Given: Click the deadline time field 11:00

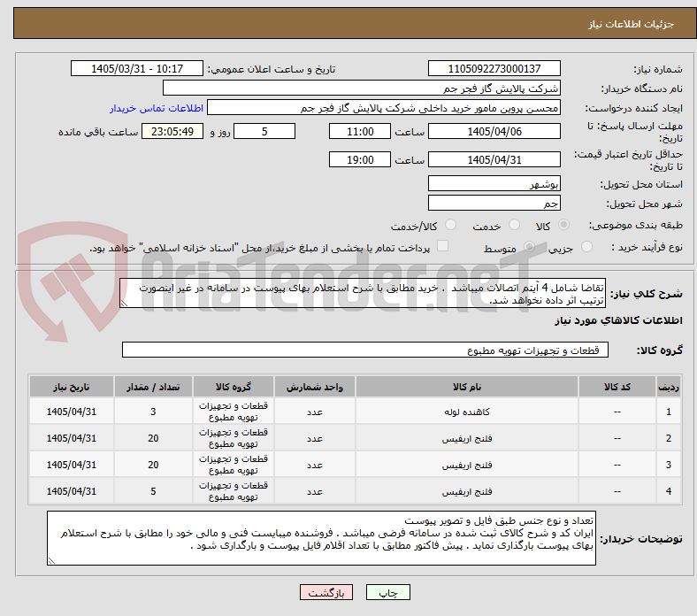Looking at the screenshot, I should [x=360, y=131].
